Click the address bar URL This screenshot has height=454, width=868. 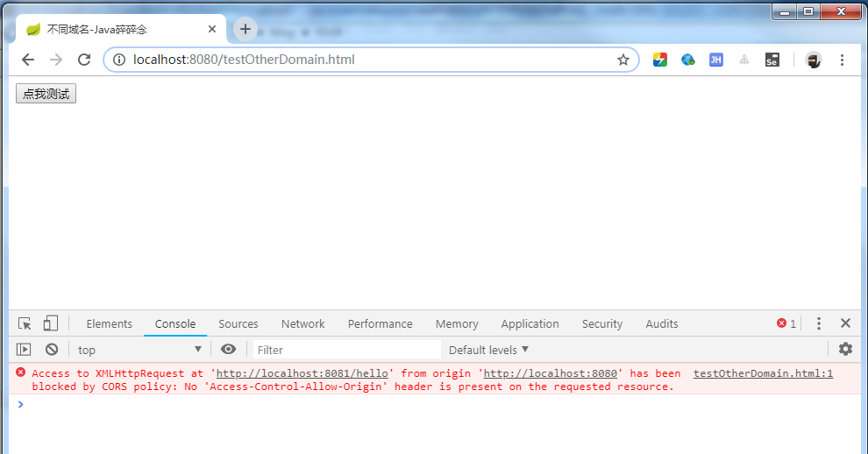[244, 60]
